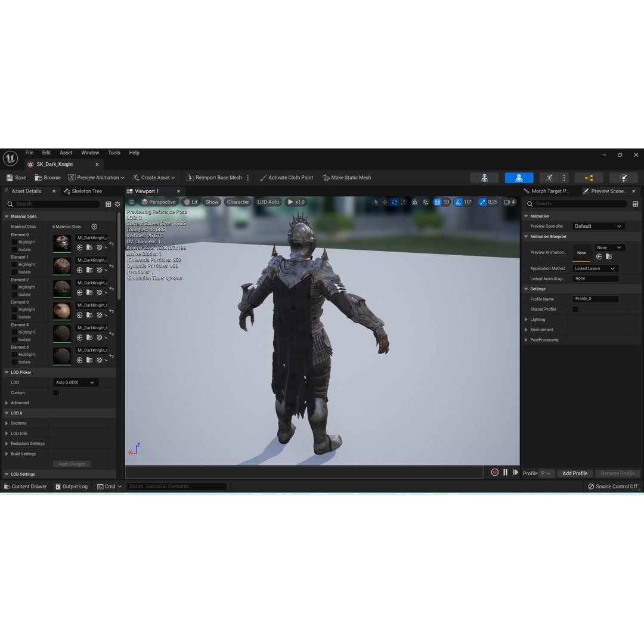Enable Highlight for Element 3
644x644 pixels.
coord(14,309)
